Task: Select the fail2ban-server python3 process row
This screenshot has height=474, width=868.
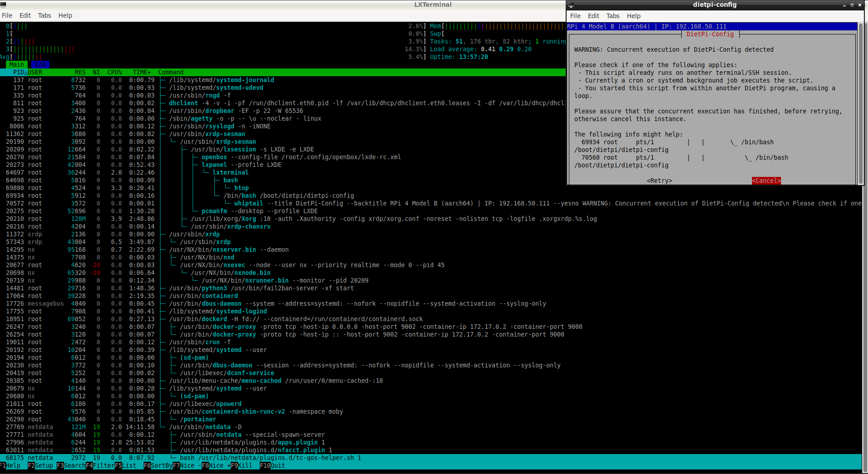Action: coord(431,288)
